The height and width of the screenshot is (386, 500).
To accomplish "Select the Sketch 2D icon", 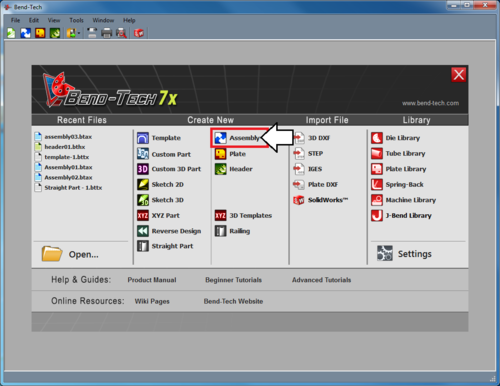I will point(143,184).
